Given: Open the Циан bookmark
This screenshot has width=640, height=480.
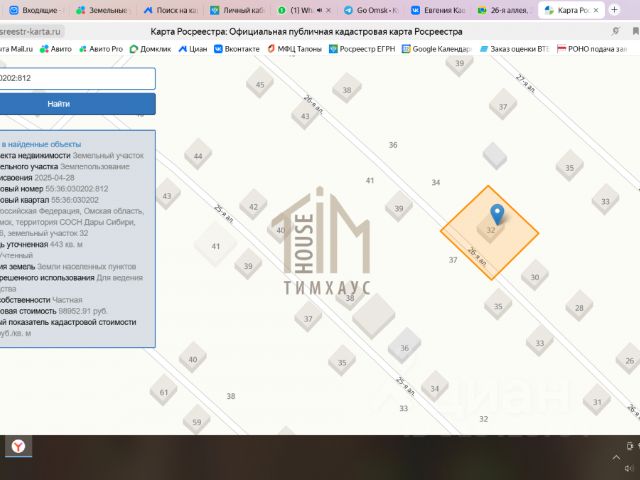Looking at the screenshot, I should pyautogui.click(x=193, y=49).
